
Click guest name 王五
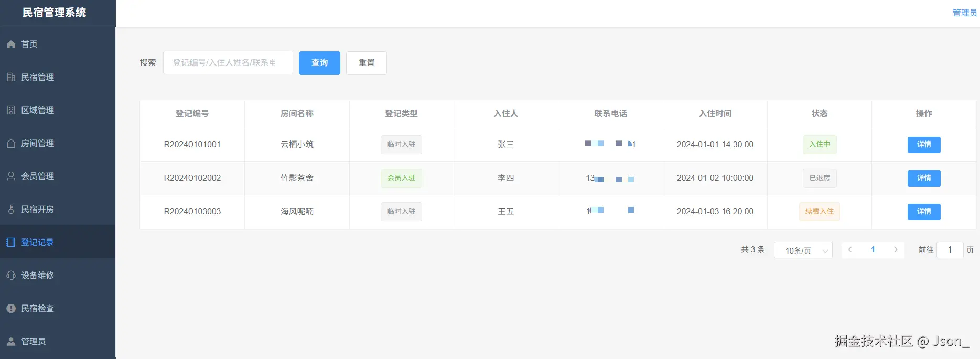(x=506, y=212)
